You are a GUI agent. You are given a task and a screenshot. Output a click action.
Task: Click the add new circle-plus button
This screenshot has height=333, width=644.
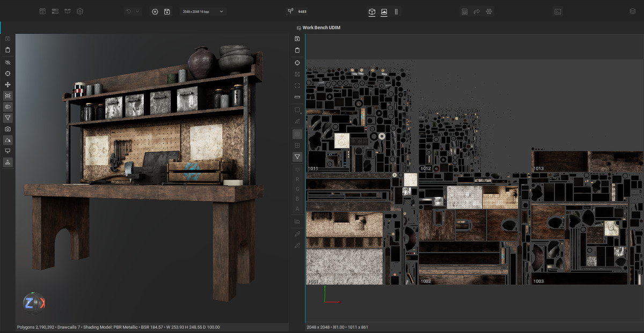155,11
